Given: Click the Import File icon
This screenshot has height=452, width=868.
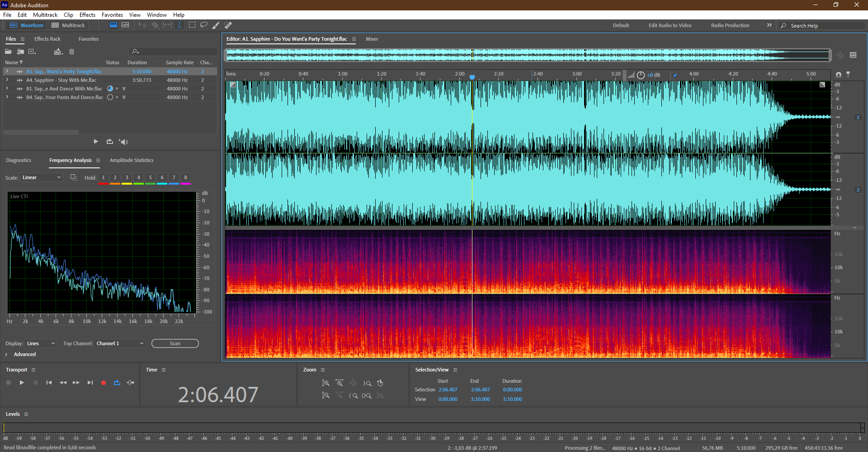Looking at the screenshot, I should click(20, 52).
